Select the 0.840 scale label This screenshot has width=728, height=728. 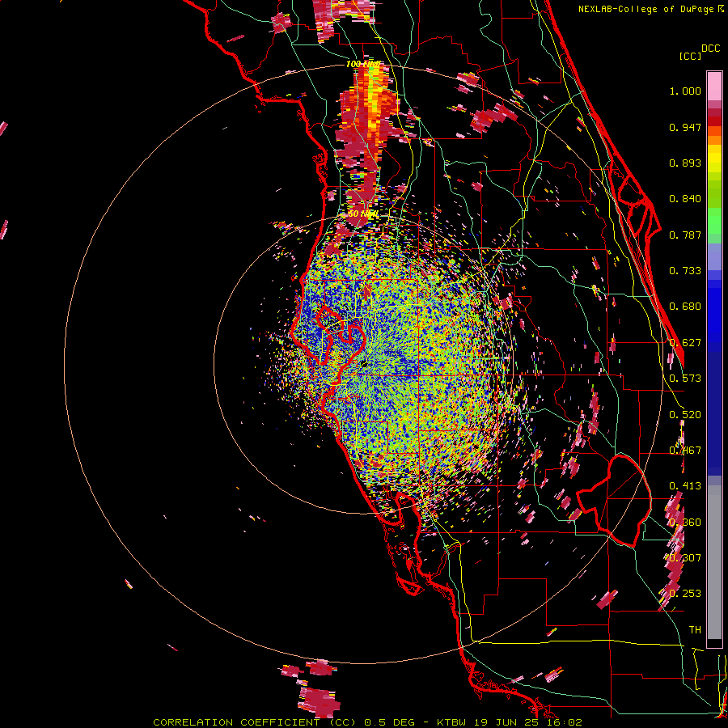685,199
